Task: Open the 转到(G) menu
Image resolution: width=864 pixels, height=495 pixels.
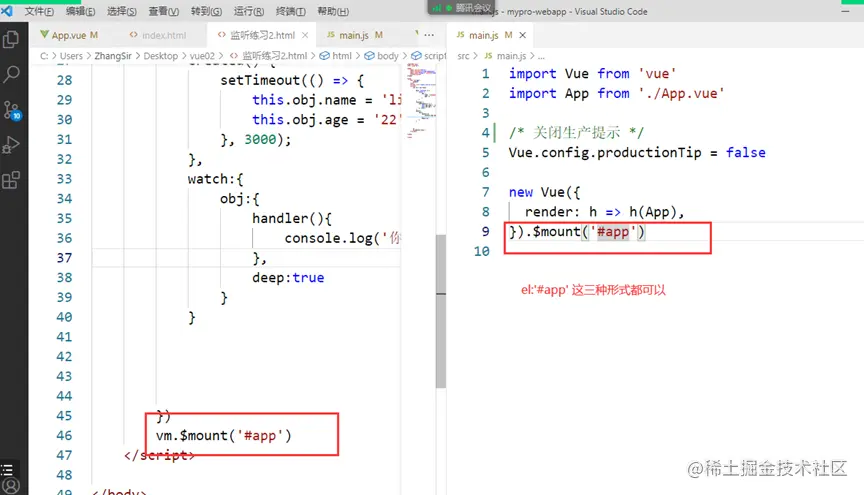Action: click(x=206, y=11)
